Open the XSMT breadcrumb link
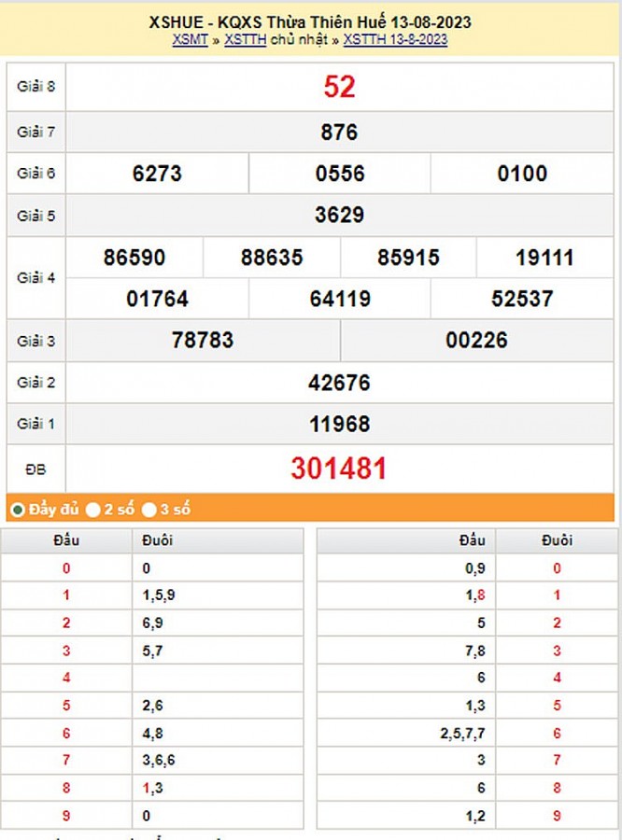The height and width of the screenshot is (840, 622). pos(190,39)
